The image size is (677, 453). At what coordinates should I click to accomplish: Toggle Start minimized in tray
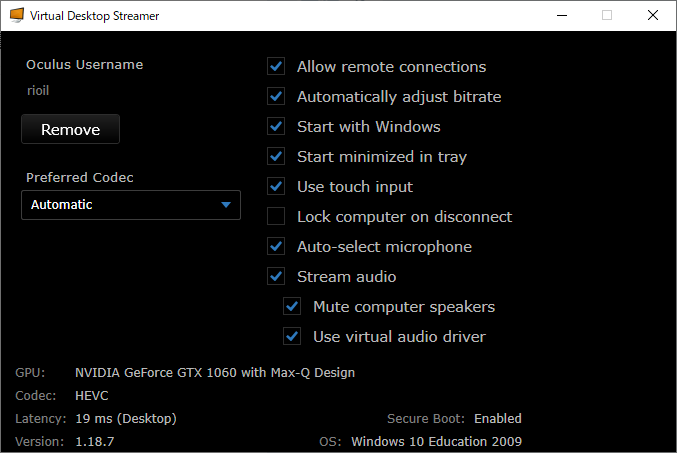[x=276, y=156]
